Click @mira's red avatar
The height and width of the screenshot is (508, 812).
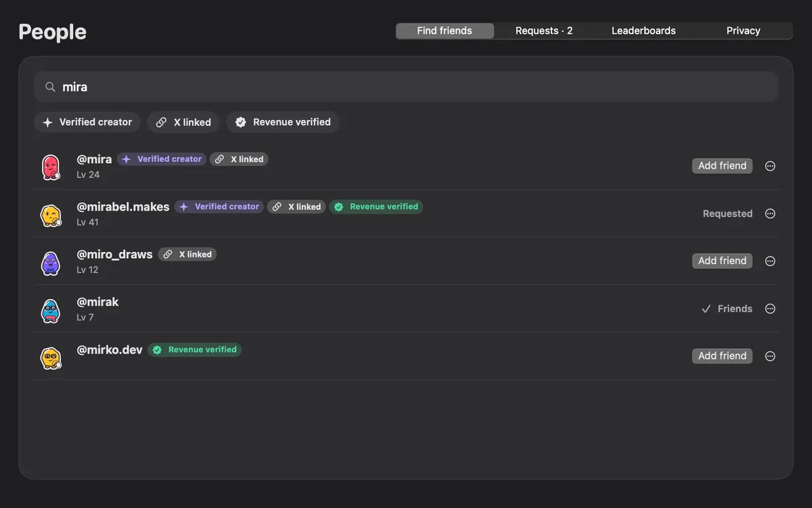(51, 167)
